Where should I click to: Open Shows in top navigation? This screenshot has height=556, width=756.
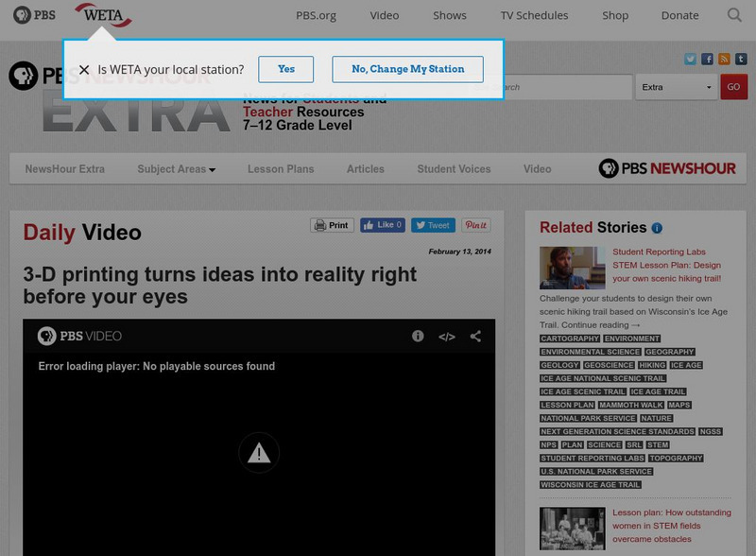point(450,15)
